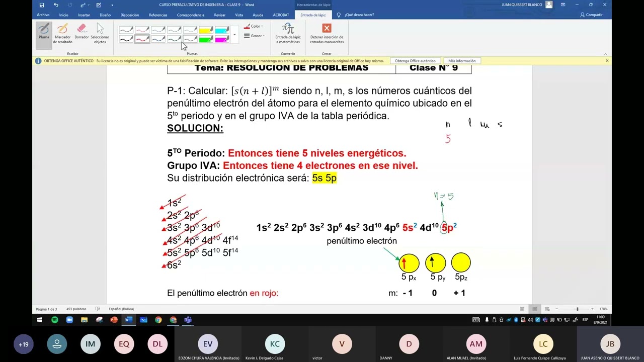Viewport: 644px width, 362px height.
Task: Click the Save icon in title bar
Action: (x=42, y=5)
